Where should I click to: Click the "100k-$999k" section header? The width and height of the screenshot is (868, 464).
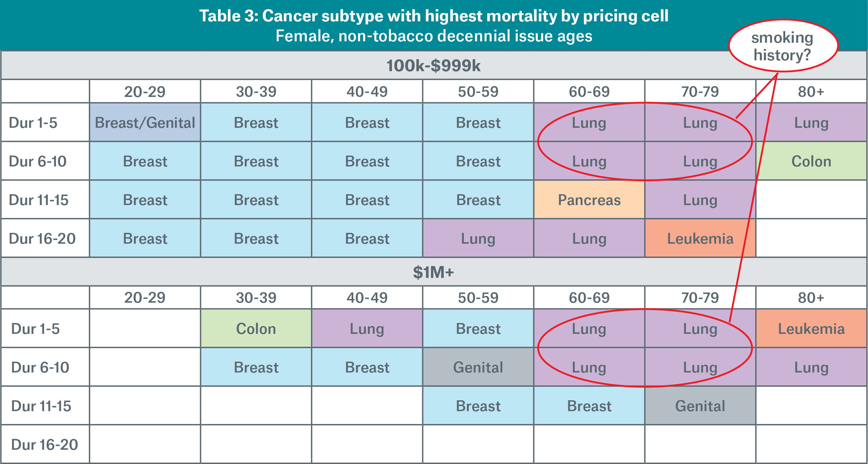point(433,65)
